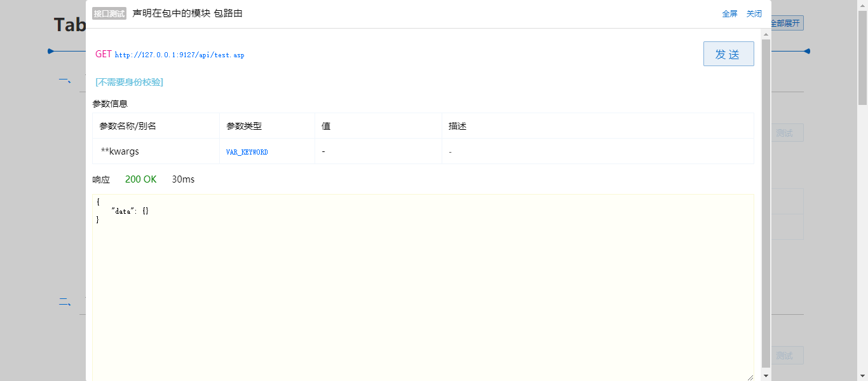The width and height of the screenshot is (868, 381).
Task: Close the dialog via 关闭
Action: (x=754, y=13)
